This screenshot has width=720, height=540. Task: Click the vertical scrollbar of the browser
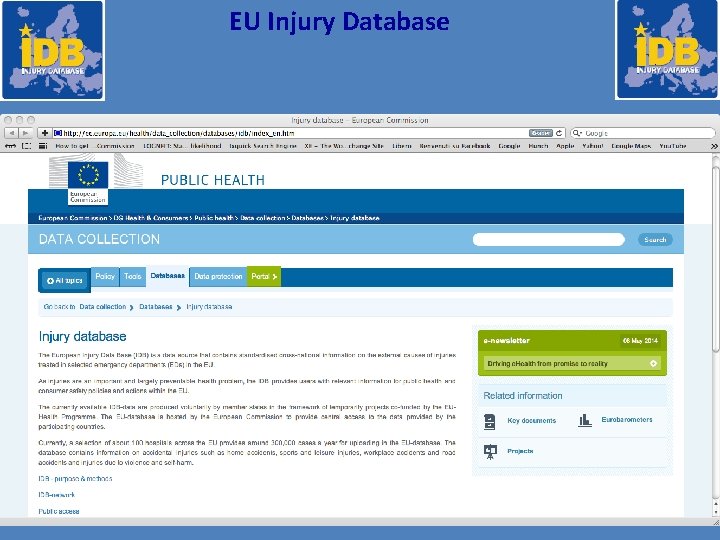(715, 257)
